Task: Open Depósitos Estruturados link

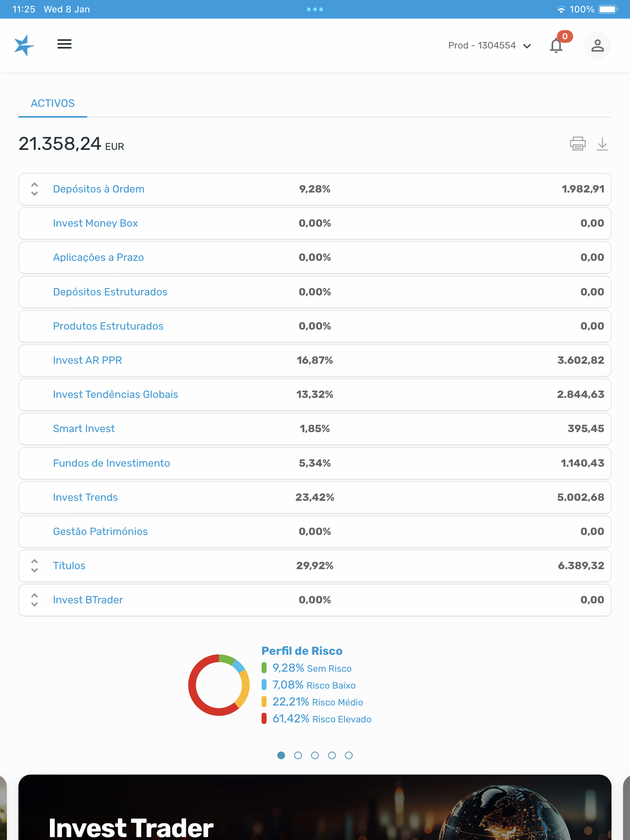Action: coord(110,292)
